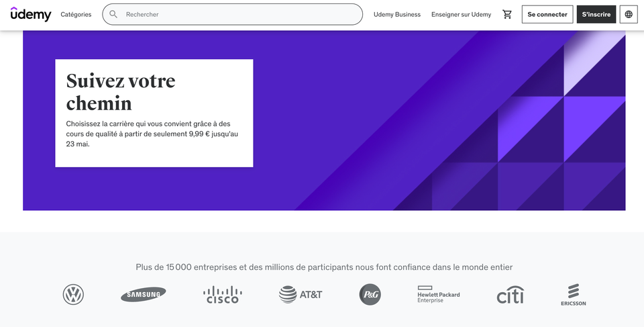Click the Cisco logo
The image size is (644, 327).
tap(222, 294)
